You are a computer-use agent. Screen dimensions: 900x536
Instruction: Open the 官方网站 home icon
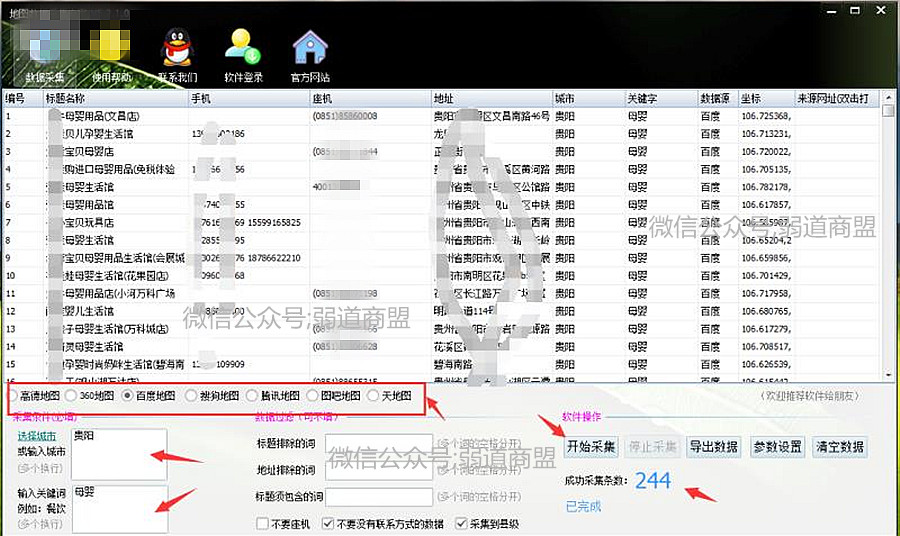310,55
